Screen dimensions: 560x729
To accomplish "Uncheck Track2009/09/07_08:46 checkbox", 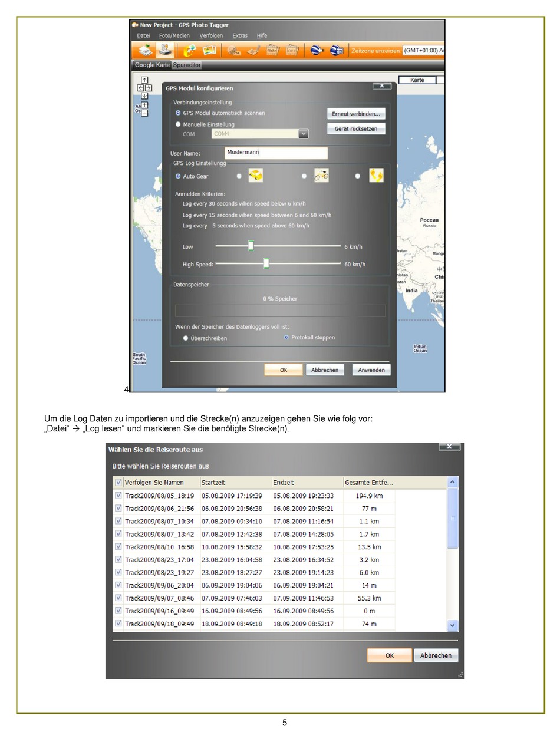I will [118, 598].
